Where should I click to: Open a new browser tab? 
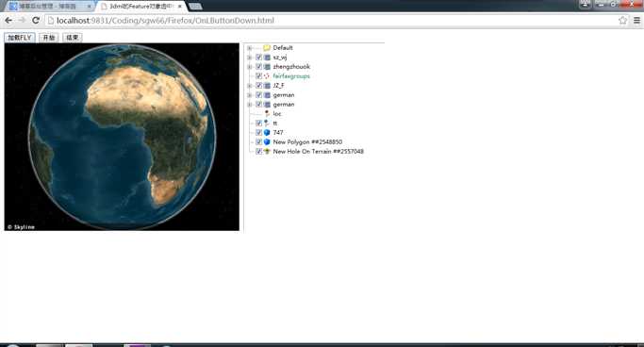pos(195,7)
